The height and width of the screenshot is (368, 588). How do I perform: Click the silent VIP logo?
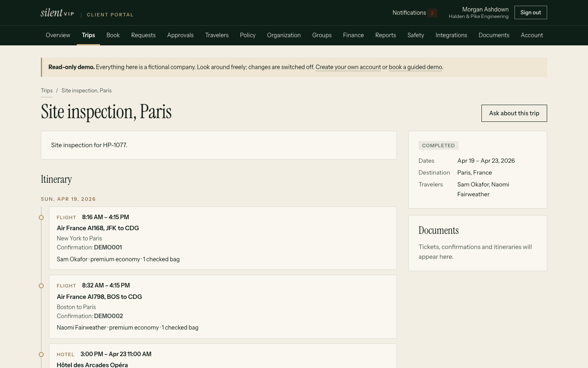[57, 13]
